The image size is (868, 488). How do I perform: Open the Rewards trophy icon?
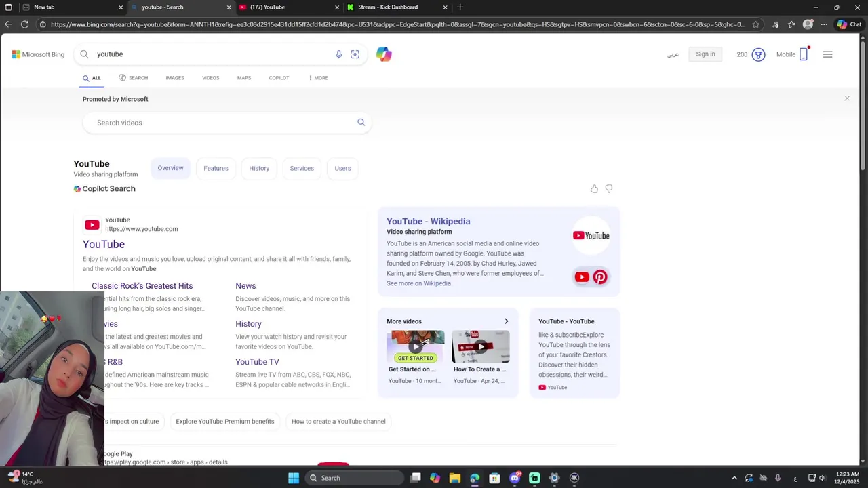[x=758, y=54]
